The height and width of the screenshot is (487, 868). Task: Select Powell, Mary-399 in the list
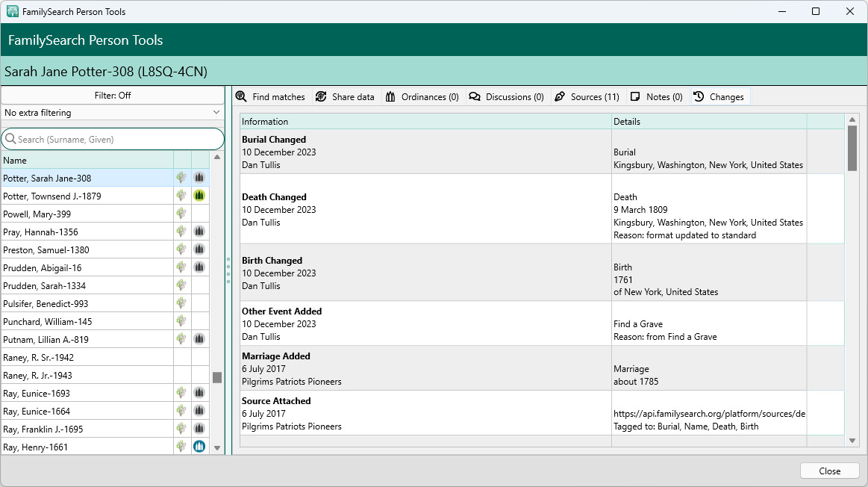click(87, 214)
